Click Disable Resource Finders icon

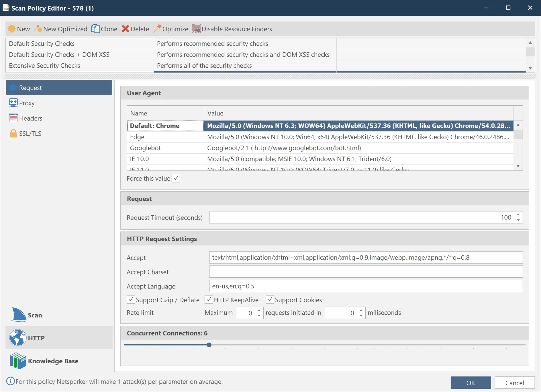[x=196, y=29]
